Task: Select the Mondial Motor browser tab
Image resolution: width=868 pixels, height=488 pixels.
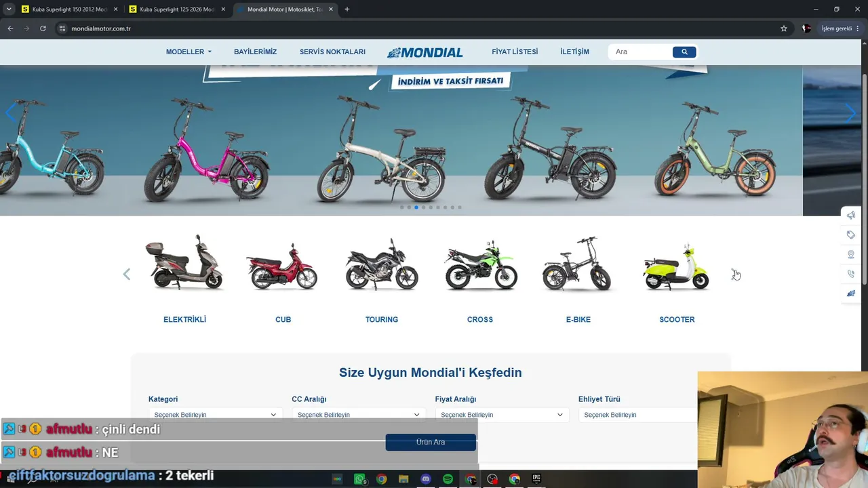Action: (285, 9)
